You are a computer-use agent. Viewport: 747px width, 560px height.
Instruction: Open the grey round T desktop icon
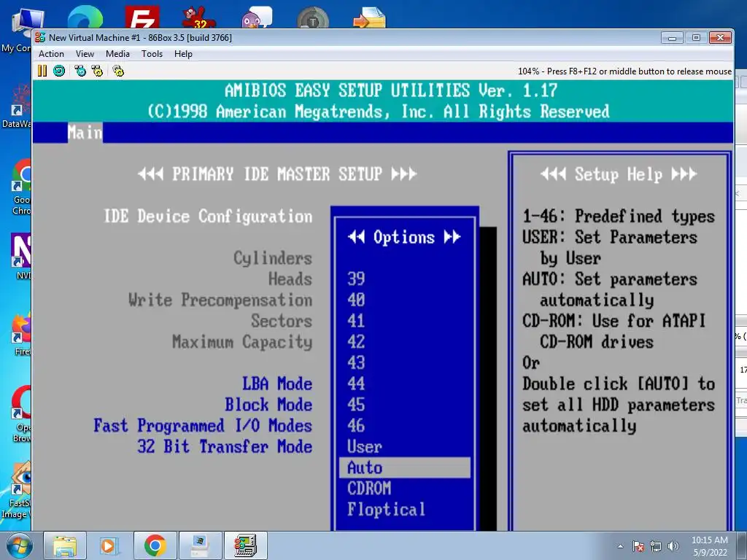click(313, 18)
